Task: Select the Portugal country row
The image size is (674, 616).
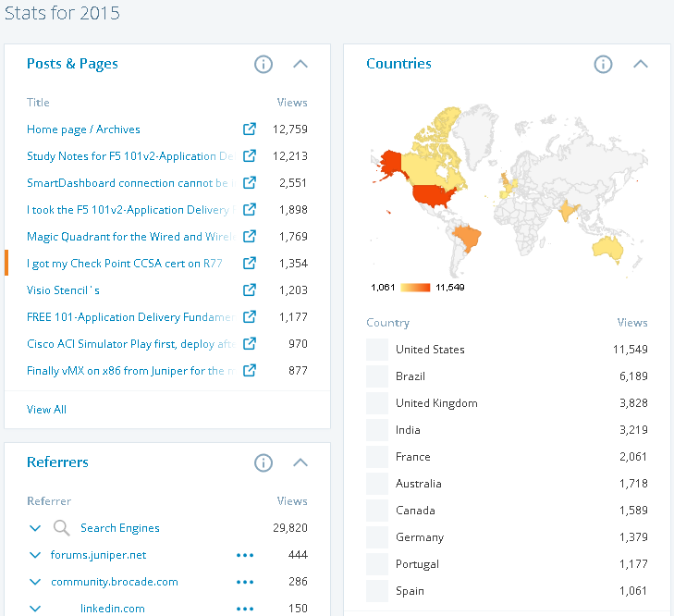Action: pos(507,564)
